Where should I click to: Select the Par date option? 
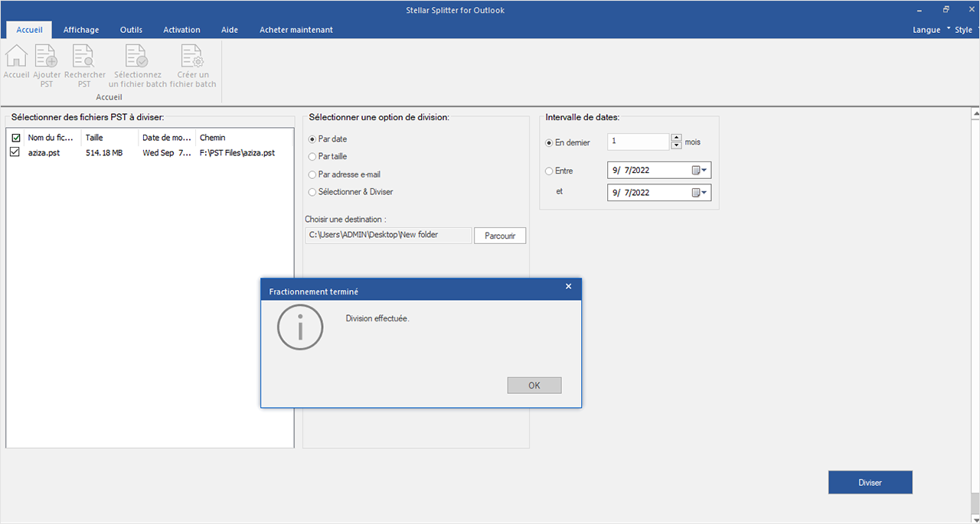pos(312,139)
